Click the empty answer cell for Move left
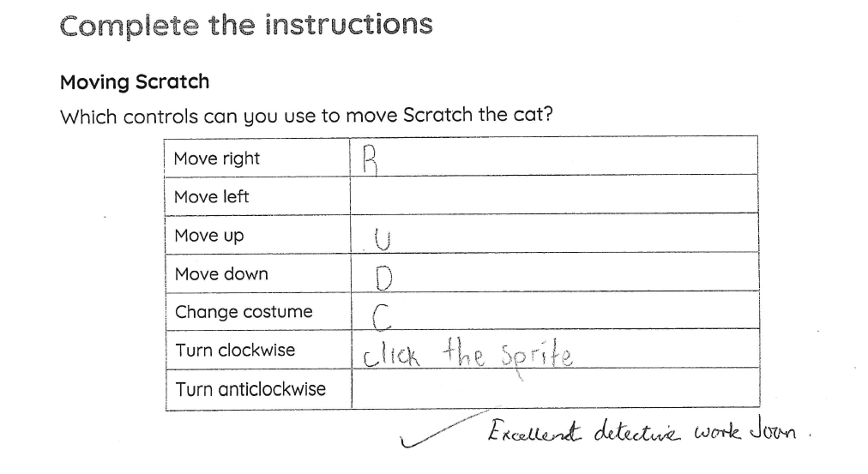 pos(554,196)
